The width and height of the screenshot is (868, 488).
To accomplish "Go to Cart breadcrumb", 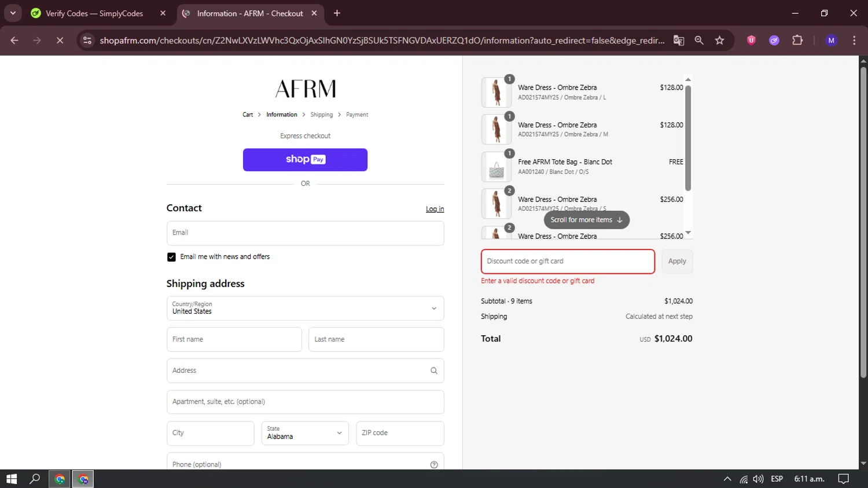I will pyautogui.click(x=248, y=115).
